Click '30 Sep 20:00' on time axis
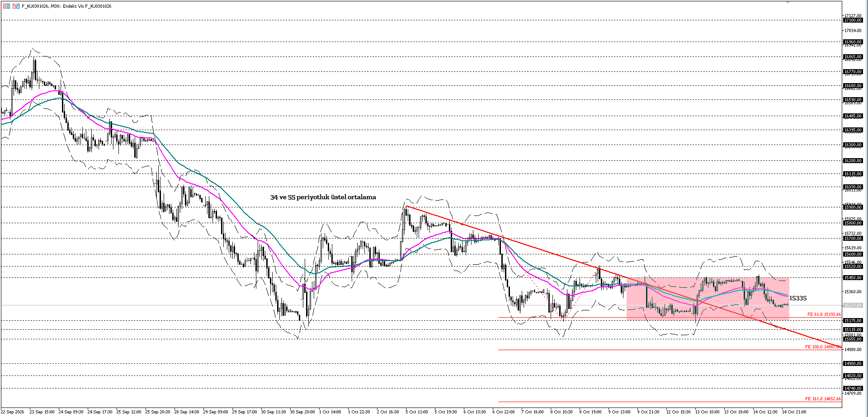 [x=302, y=412]
